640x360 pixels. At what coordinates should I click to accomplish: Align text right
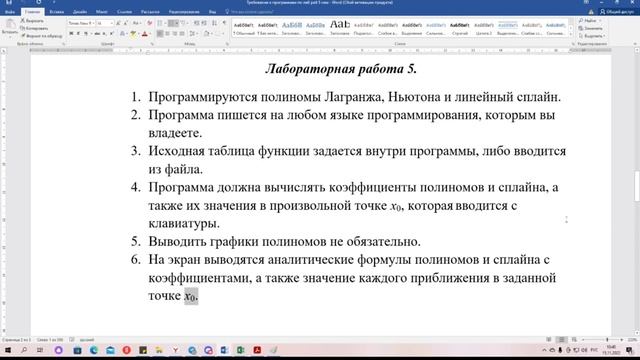(x=175, y=34)
